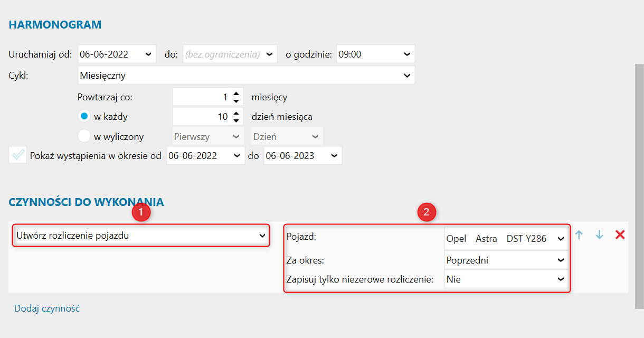This screenshot has height=338, width=644.
Task: Toggle "Pokaż wystąpienia w okresie" checkbox
Action: coord(18,155)
